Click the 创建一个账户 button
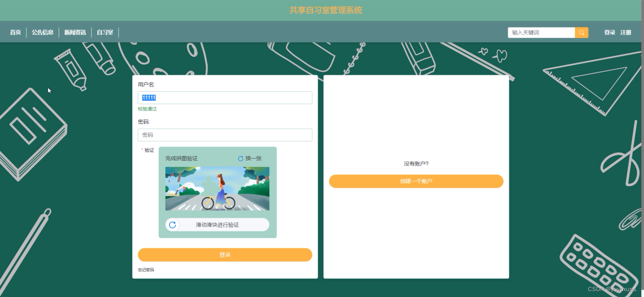This screenshot has height=297, width=644. (416, 182)
